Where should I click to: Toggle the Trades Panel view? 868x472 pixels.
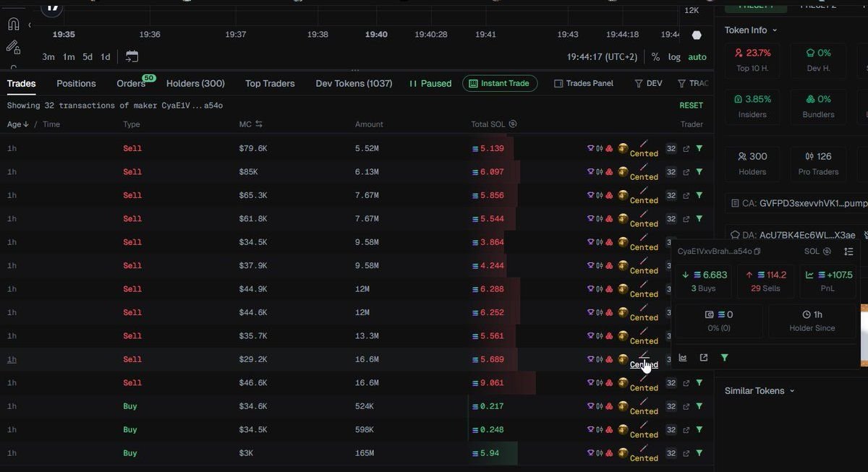click(x=584, y=83)
